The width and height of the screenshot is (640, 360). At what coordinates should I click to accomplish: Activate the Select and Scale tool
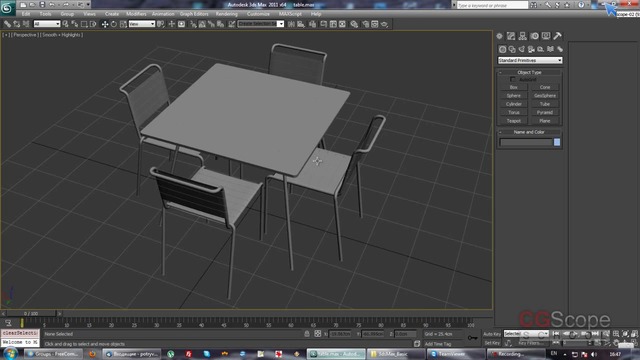(123, 24)
